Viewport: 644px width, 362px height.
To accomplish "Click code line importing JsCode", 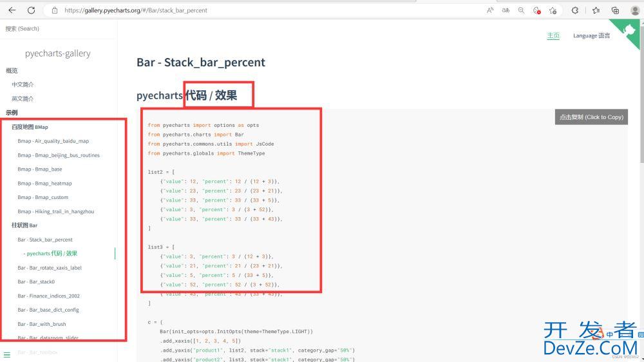I will [x=211, y=144].
